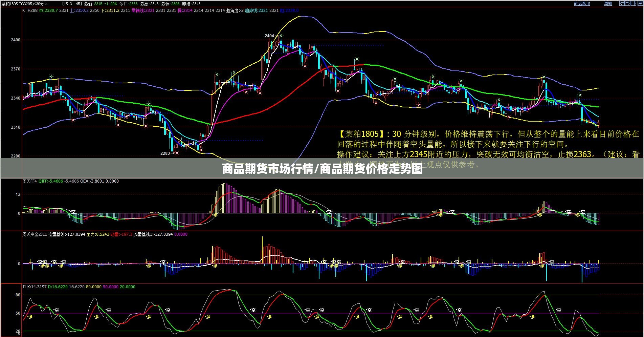
Task: Click the 2370 price axis label
Action: tap(16, 69)
